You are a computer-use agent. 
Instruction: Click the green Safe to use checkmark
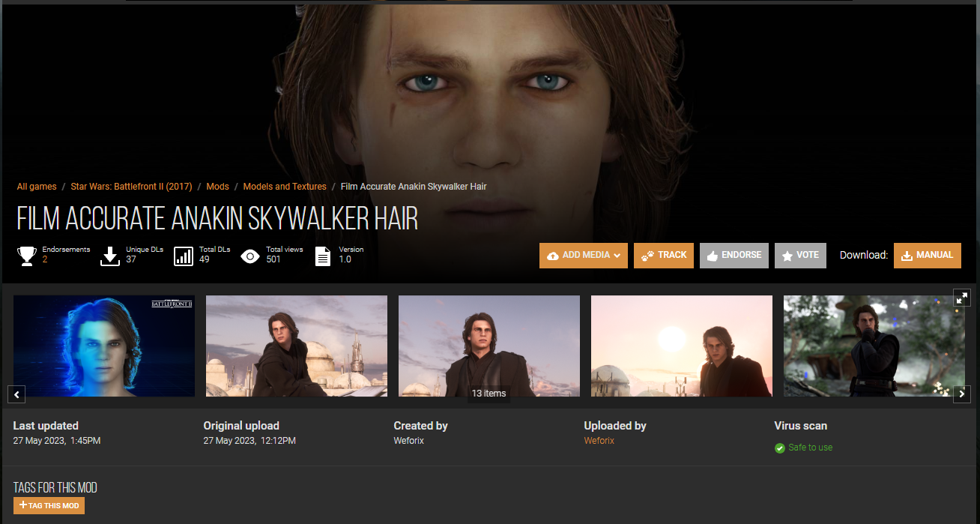780,448
